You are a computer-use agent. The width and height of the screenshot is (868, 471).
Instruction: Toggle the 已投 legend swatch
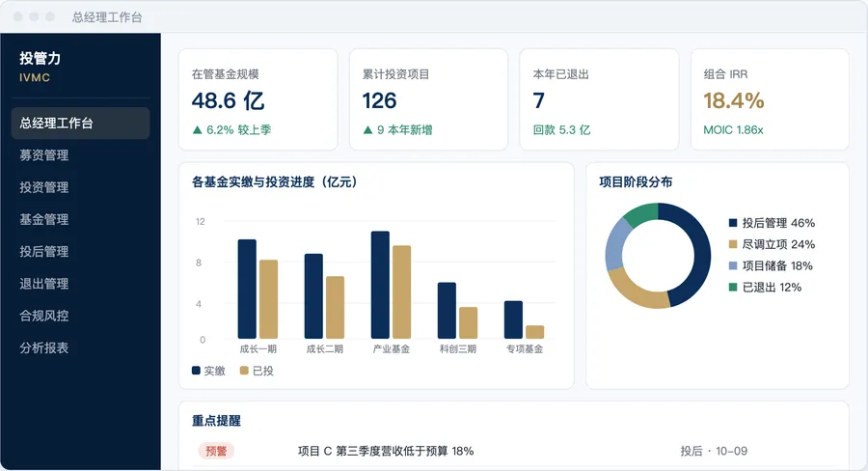244,371
